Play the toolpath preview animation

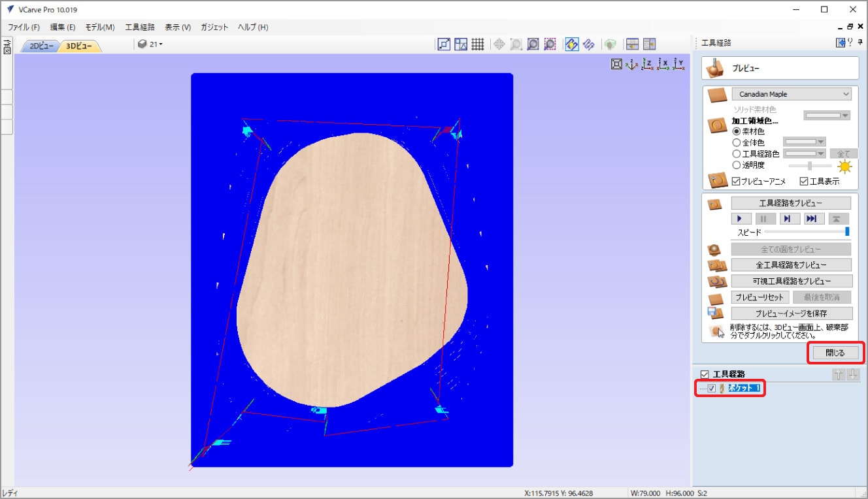(x=740, y=219)
